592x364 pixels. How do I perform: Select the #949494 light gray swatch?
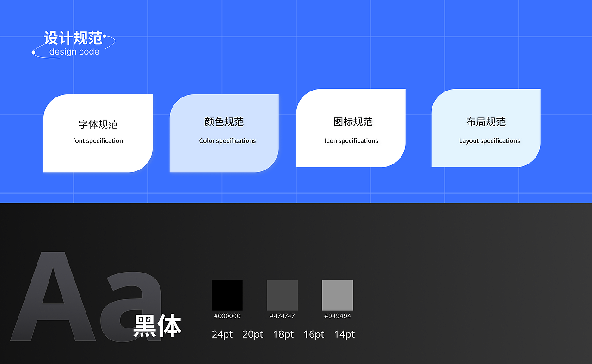click(x=338, y=295)
